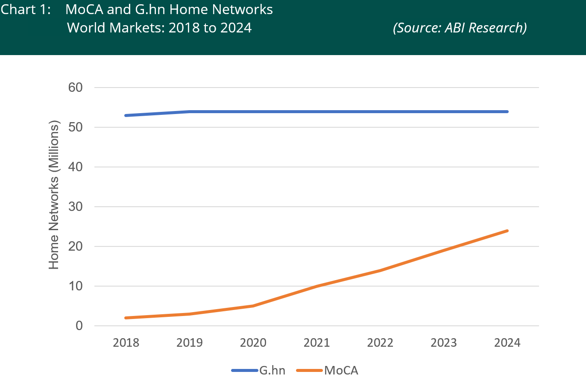The image size is (586, 392).
Task: Click the 'Chart 1:' label in header
Action: tap(26, 9)
